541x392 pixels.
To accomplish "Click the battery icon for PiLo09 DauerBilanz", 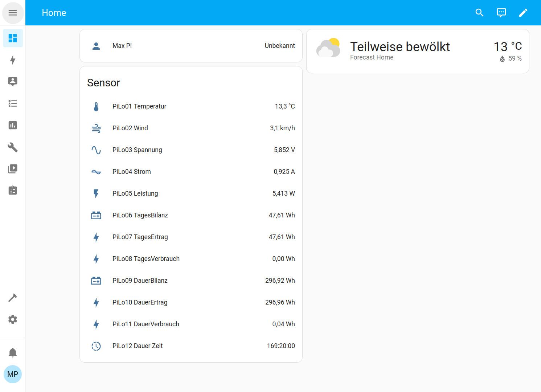I will point(96,281).
